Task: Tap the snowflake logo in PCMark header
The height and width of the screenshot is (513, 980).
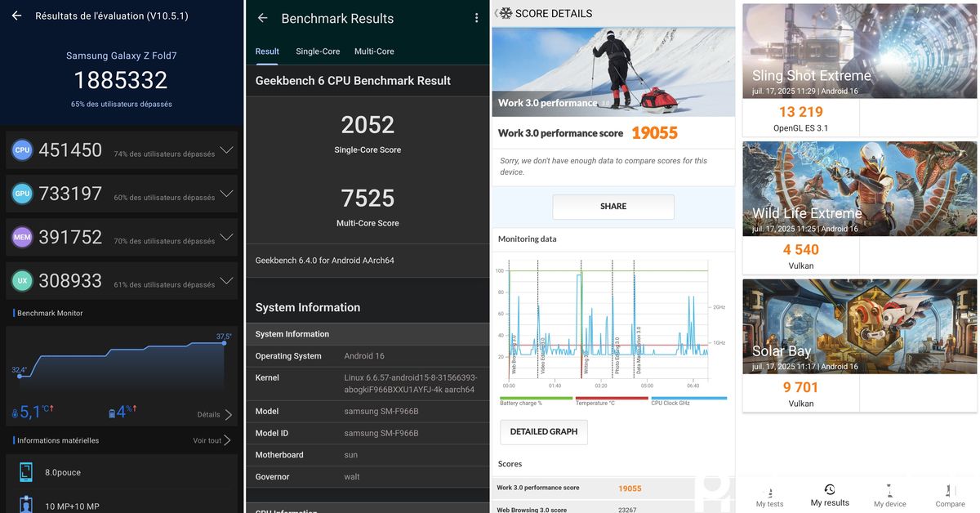Action: [506, 13]
